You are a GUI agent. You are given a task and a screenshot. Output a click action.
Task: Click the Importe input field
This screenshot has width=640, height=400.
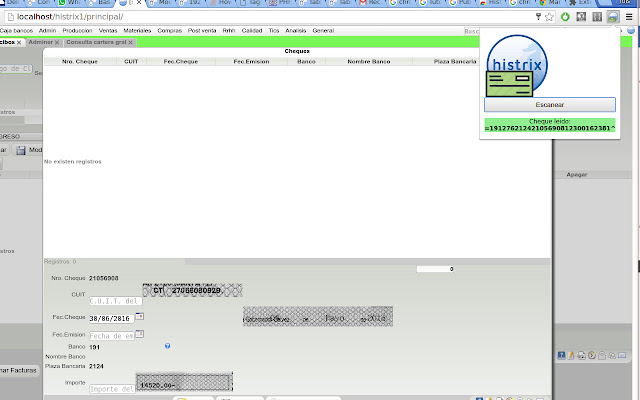point(112,389)
